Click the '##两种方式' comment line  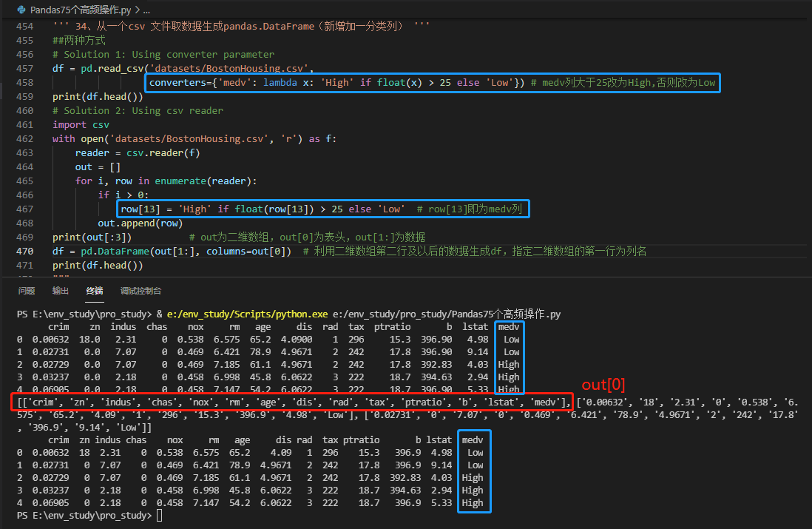(78, 40)
